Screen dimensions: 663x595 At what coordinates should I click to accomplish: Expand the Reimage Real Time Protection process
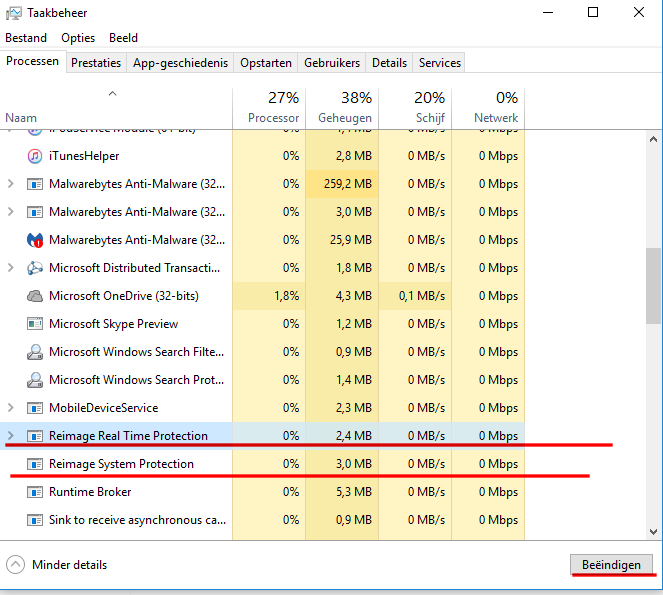pos(11,436)
